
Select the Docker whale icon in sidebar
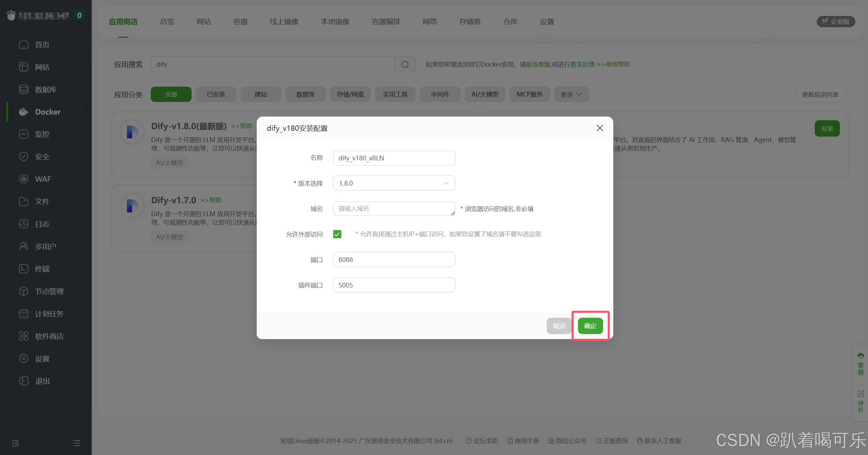(x=23, y=112)
